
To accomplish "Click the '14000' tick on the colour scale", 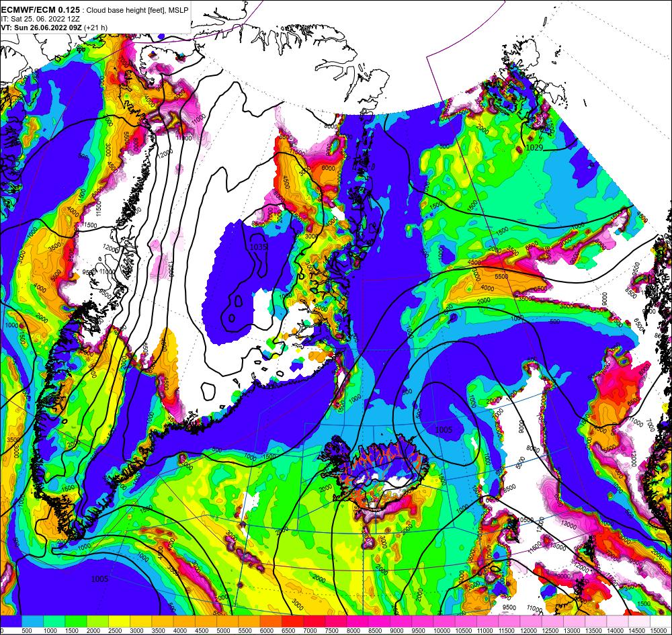I will pyautogui.click(x=615, y=631).
